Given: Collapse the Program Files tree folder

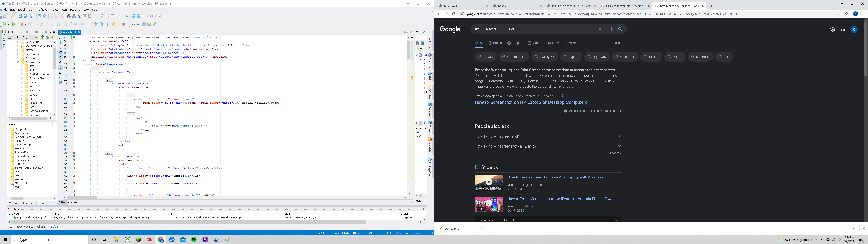Looking at the screenshot, I should click(x=18, y=62).
